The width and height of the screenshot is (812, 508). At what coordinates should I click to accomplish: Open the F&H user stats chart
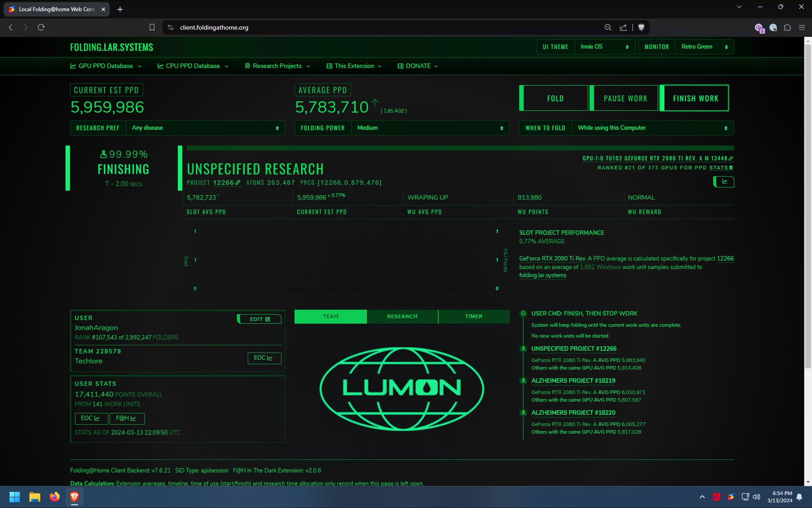(x=126, y=418)
